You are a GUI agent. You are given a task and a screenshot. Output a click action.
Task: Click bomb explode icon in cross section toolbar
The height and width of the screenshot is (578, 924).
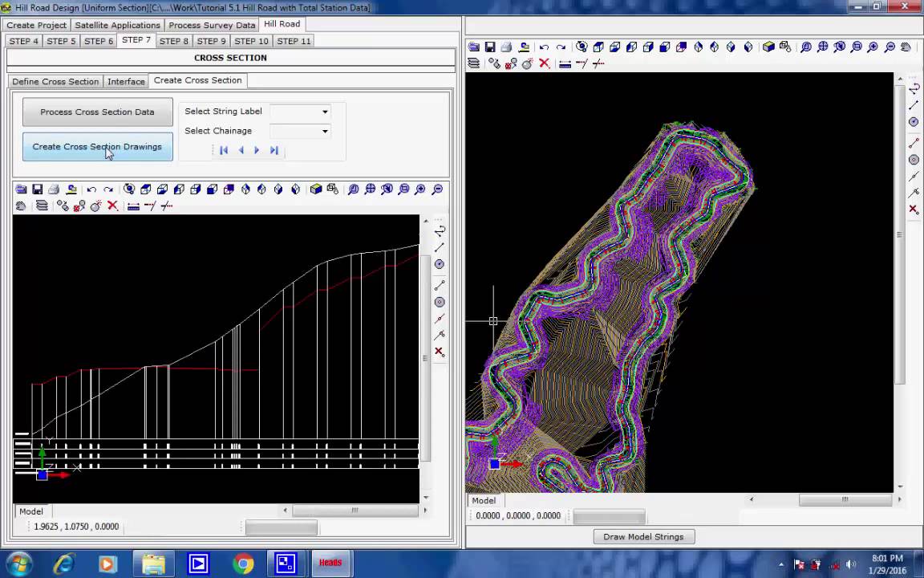95,206
